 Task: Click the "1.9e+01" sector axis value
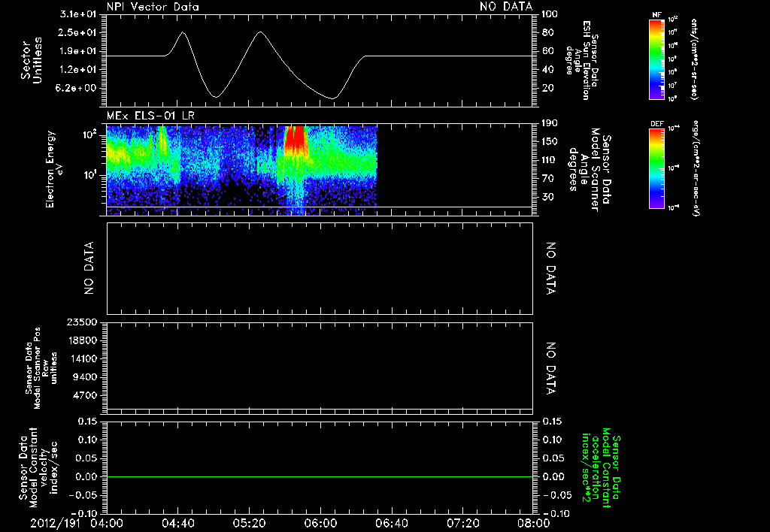(x=77, y=51)
